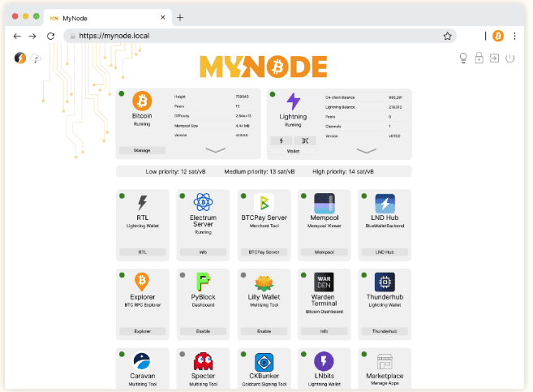Click the 'Difficulty' row label in Bitcoin card
Image resolution: width=533 pixels, height=392 pixels.
click(182, 116)
